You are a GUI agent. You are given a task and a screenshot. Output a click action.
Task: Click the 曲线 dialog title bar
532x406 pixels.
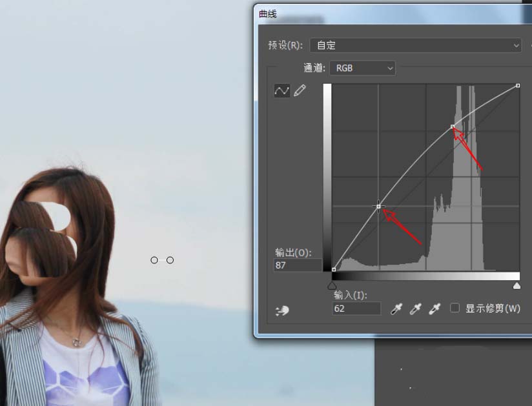pos(393,14)
